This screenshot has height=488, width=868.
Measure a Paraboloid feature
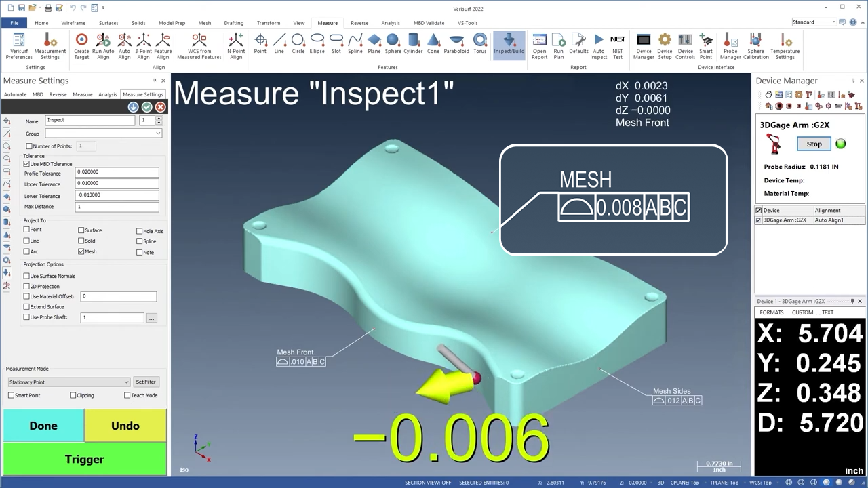tap(456, 43)
